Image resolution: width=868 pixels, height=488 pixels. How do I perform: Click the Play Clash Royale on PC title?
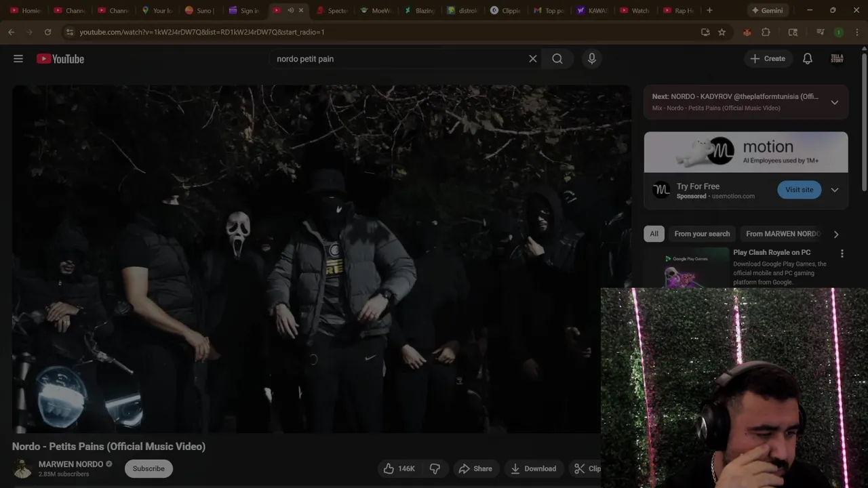[772, 253]
